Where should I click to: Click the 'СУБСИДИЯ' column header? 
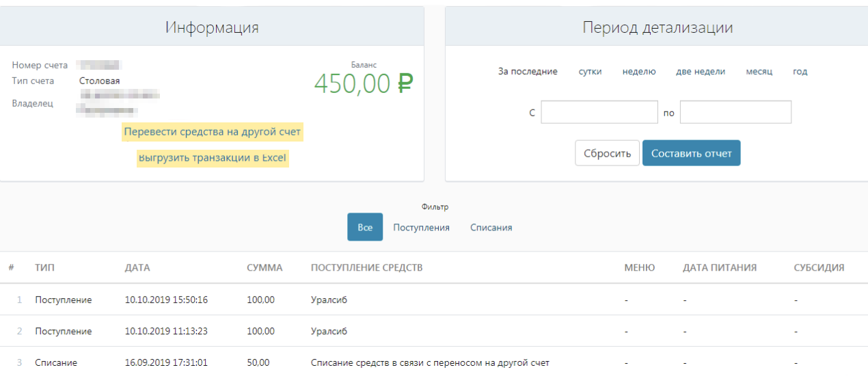pos(819,268)
